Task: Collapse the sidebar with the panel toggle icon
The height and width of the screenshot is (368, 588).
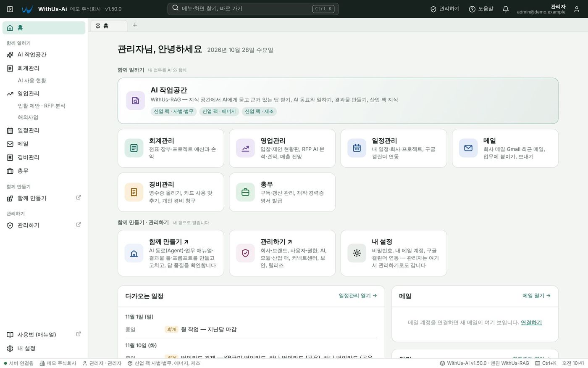Action: click(x=10, y=9)
